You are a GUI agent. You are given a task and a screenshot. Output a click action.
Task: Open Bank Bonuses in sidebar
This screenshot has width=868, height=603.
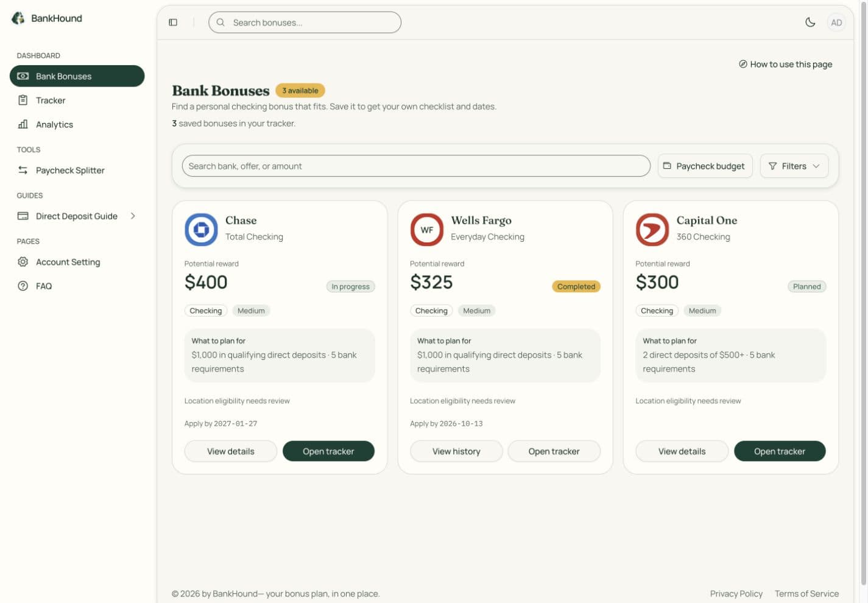(x=77, y=76)
